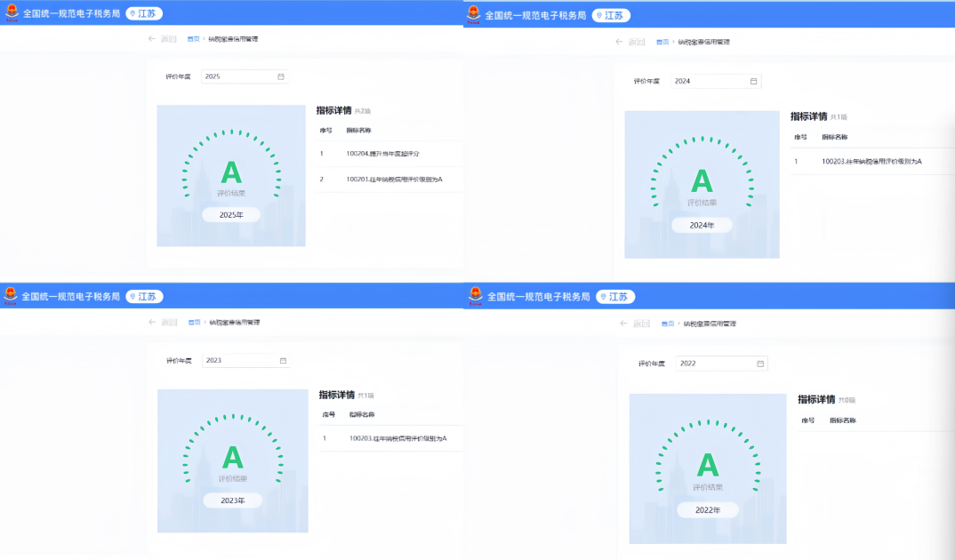Open the 江苏 location selector in the 2024 panel
The image size is (955, 560).
pos(611,16)
